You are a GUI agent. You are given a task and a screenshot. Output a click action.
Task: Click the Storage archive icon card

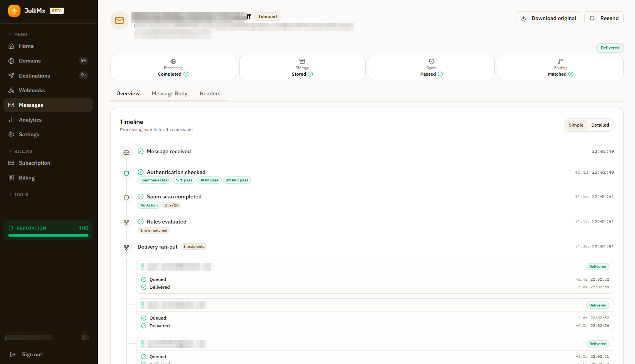click(x=302, y=68)
